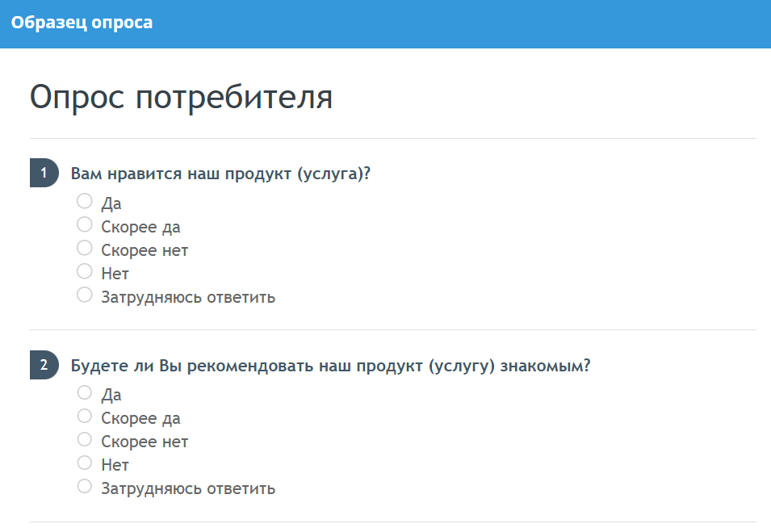Choose "Затрудняюсь ответить" for question 1
Screen dimensions: 771x532
click(84, 295)
